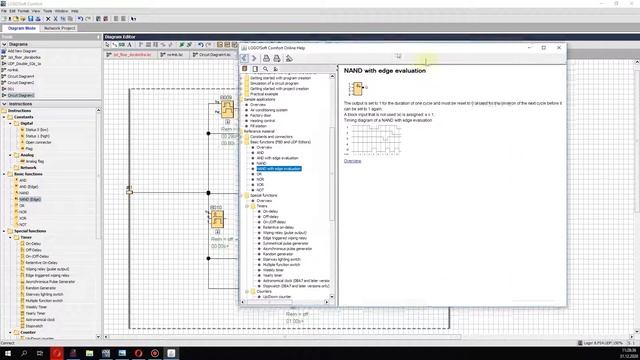Switch to the Diagram Mode tab
Viewport: 640px width, 360px height.
pyautogui.click(x=22, y=28)
